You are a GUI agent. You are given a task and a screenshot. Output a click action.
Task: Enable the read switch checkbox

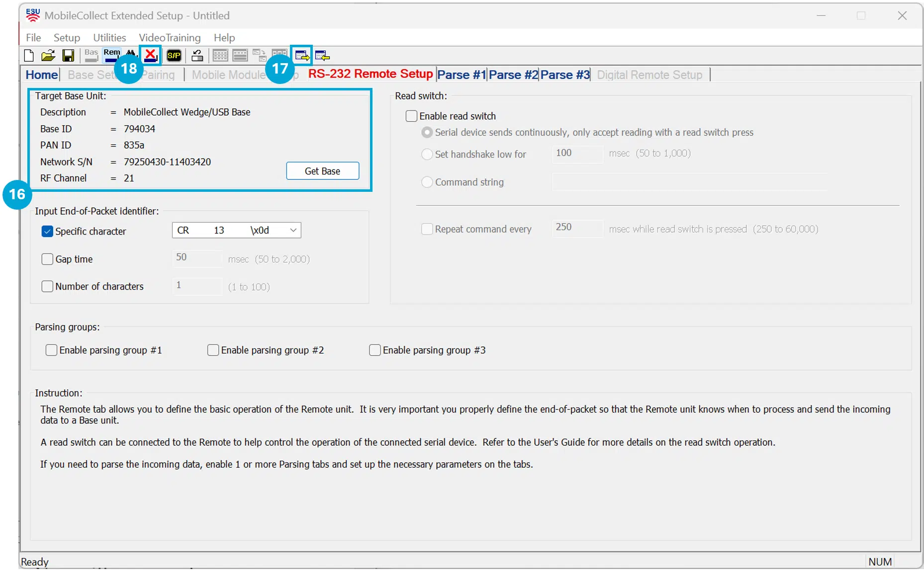tap(411, 116)
